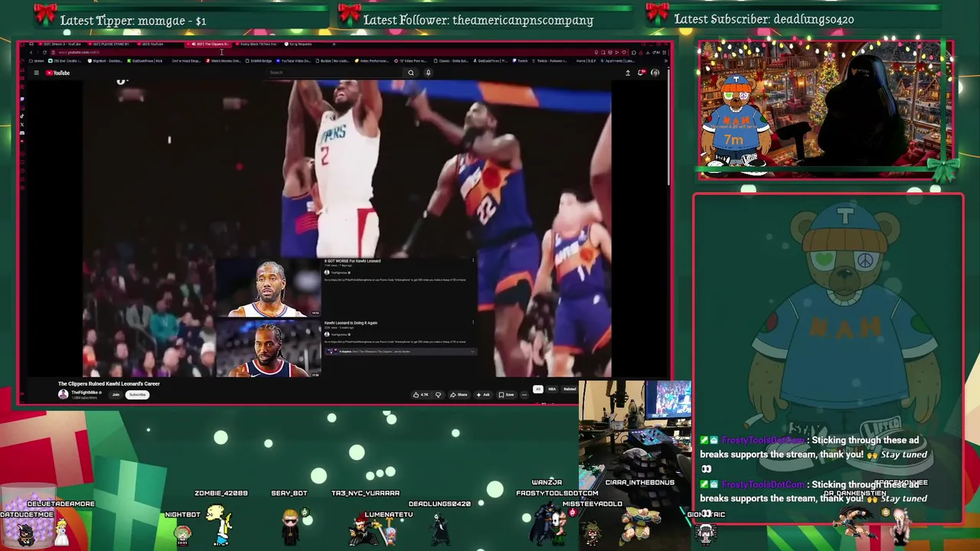Open the 'Antec Performance' bookmark
The width and height of the screenshot is (980, 551).
pos(372,61)
